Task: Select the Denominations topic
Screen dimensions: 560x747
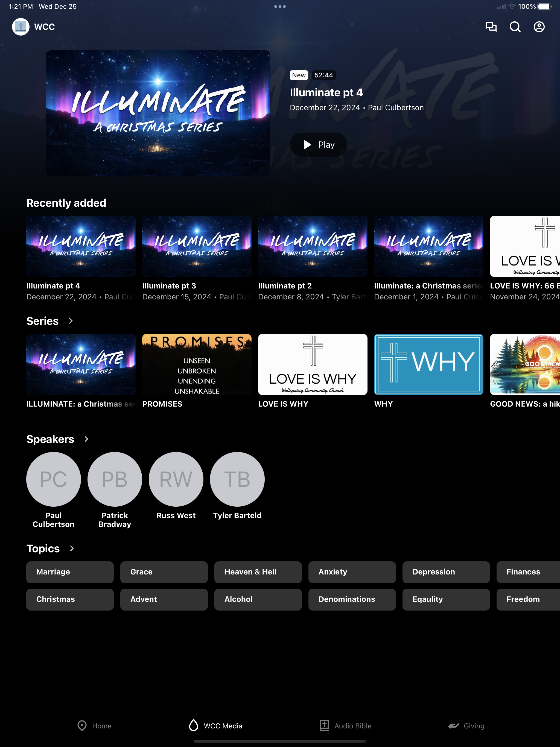Action: pos(352,599)
